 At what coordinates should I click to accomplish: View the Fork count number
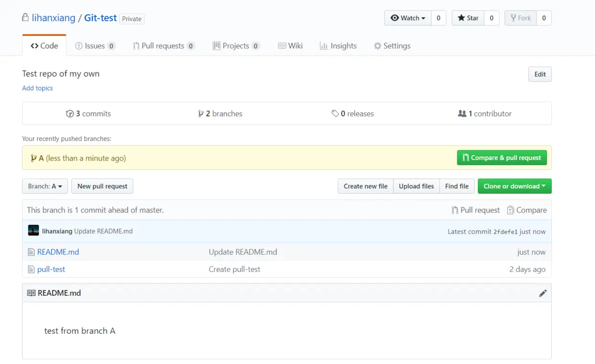(x=544, y=18)
